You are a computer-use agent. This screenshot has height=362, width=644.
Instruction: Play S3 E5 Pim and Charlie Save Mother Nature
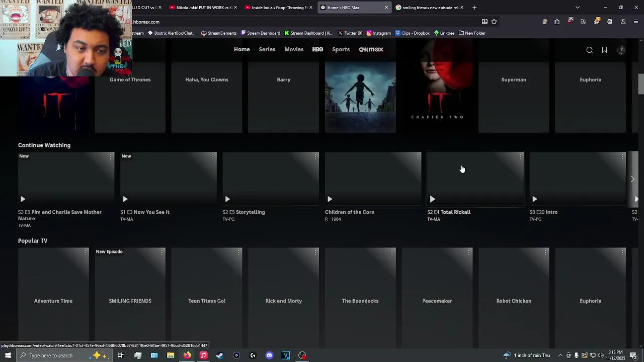[x=23, y=199]
